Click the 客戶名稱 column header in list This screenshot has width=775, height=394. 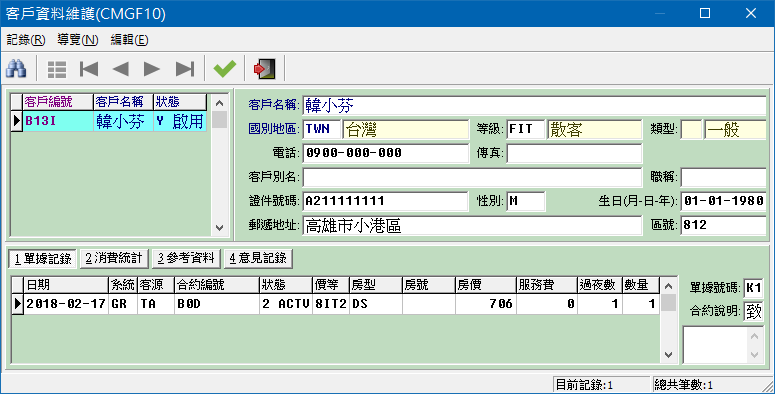(123, 102)
